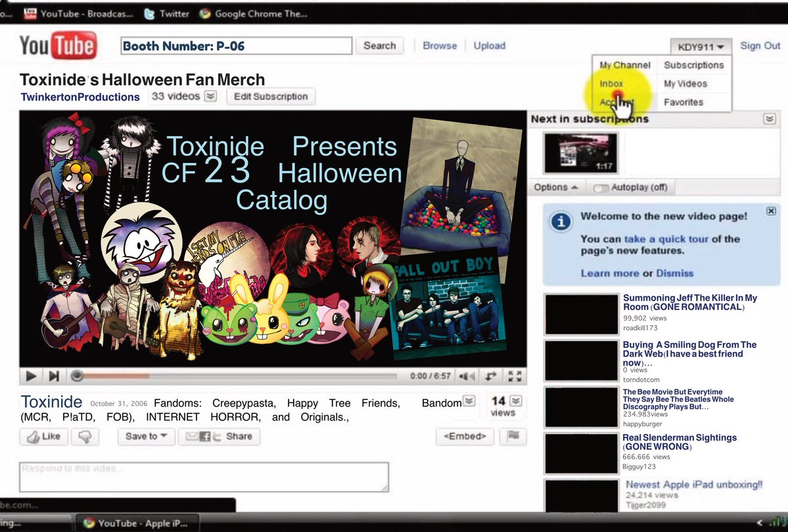
Task: Click the Search button
Action: point(379,46)
